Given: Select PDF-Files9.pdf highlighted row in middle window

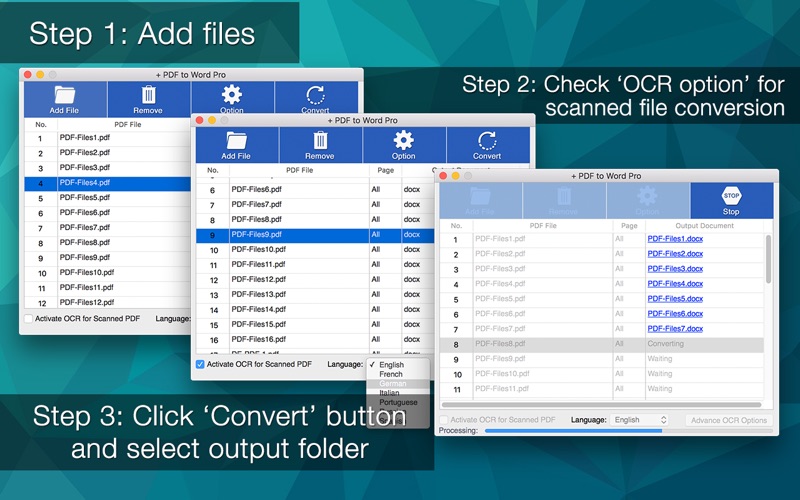Looking at the screenshot, I should pyautogui.click(x=315, y=235).
